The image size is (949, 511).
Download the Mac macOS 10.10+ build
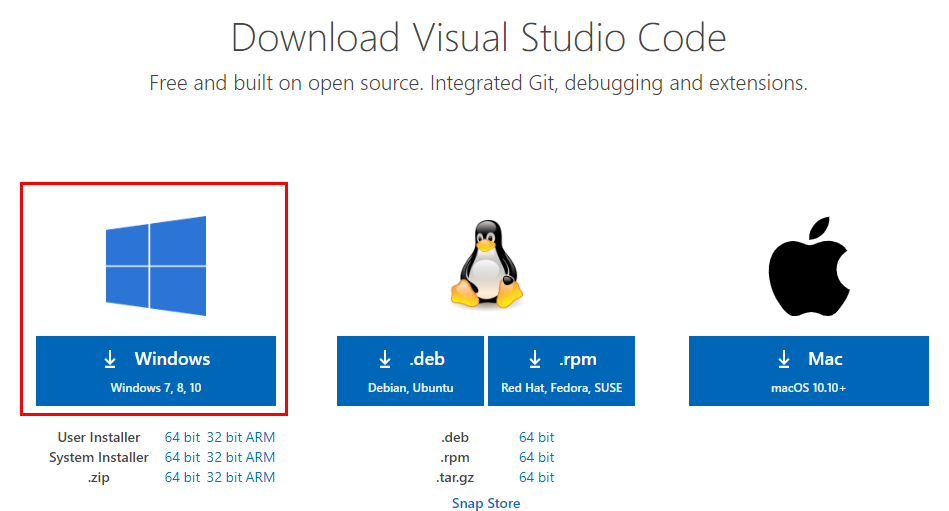pyautogui.click(x=809, y=371)
